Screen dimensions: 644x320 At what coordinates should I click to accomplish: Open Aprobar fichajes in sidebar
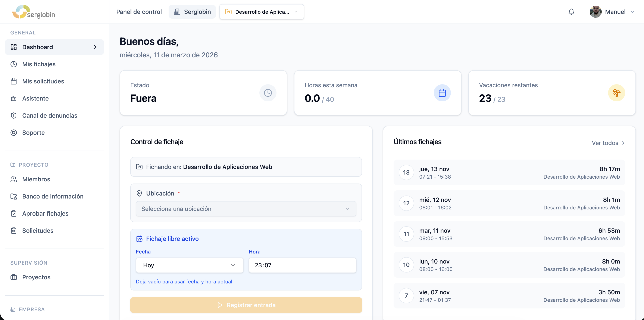(x=45, y=213)
